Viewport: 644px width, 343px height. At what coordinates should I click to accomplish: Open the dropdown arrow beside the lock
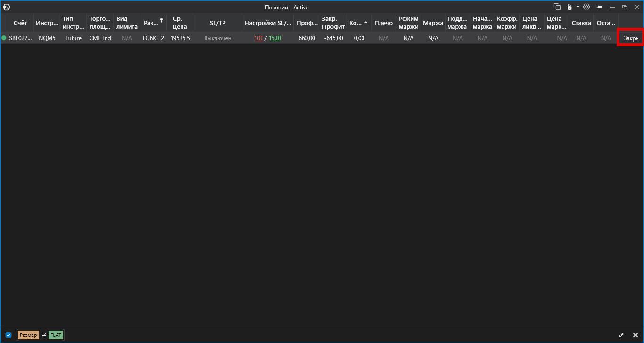point(578,7)
